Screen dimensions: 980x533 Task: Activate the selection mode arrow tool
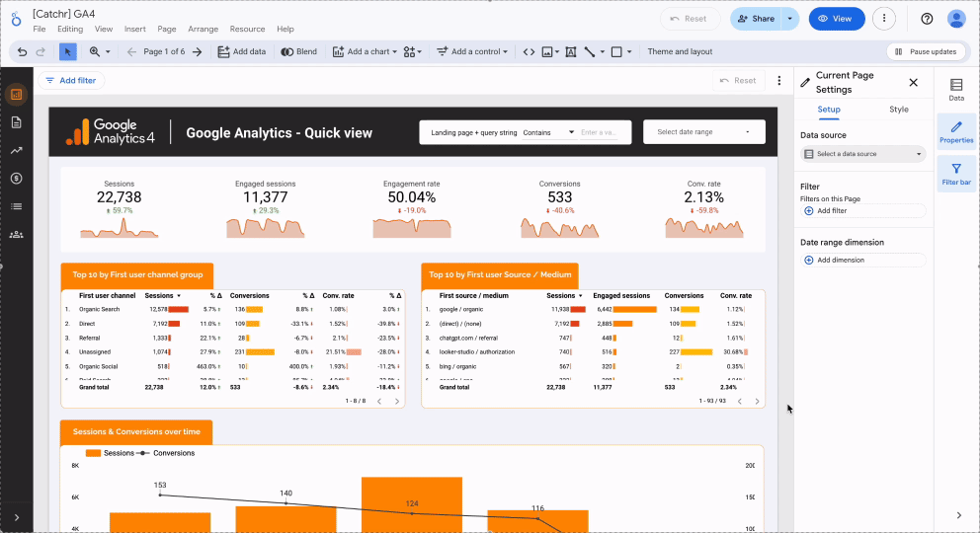[67, 51]
